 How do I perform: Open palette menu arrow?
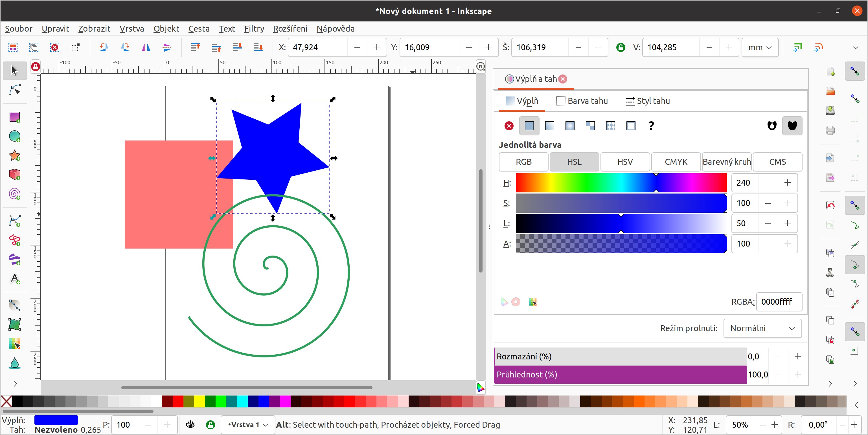click(856, 405)
